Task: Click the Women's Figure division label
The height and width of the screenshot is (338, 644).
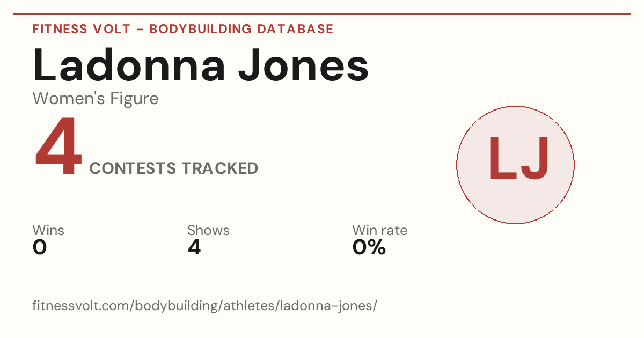Action: pyautogui.click(x=96, y=99)
